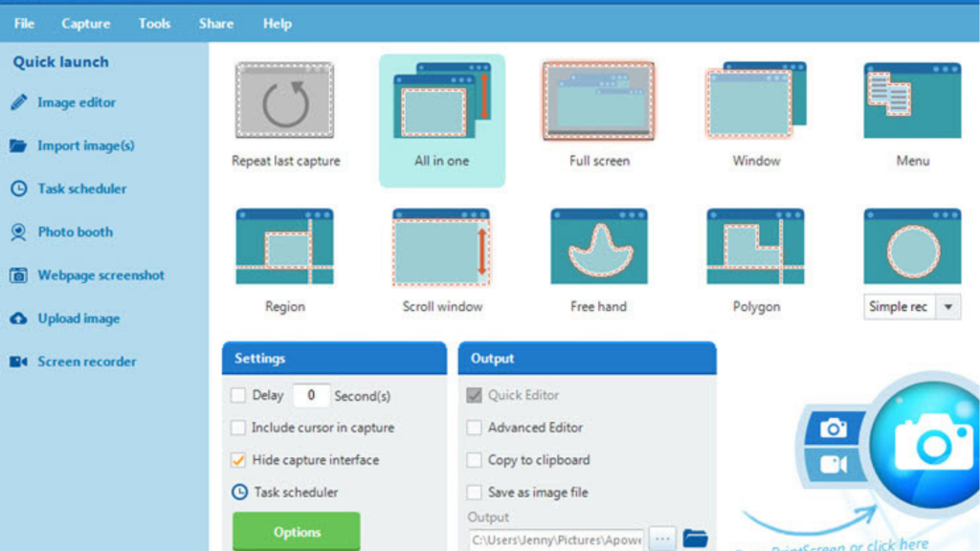The width and height of the screenshot is (980, 551).
Task: Select the Free hand capture tool
Action: [x=598, y=246]
